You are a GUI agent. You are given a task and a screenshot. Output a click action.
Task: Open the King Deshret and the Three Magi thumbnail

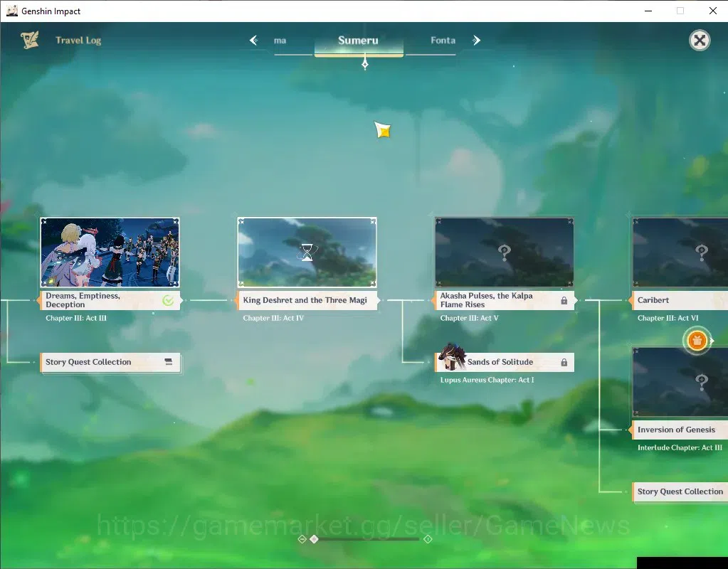(x=307, y=252)
